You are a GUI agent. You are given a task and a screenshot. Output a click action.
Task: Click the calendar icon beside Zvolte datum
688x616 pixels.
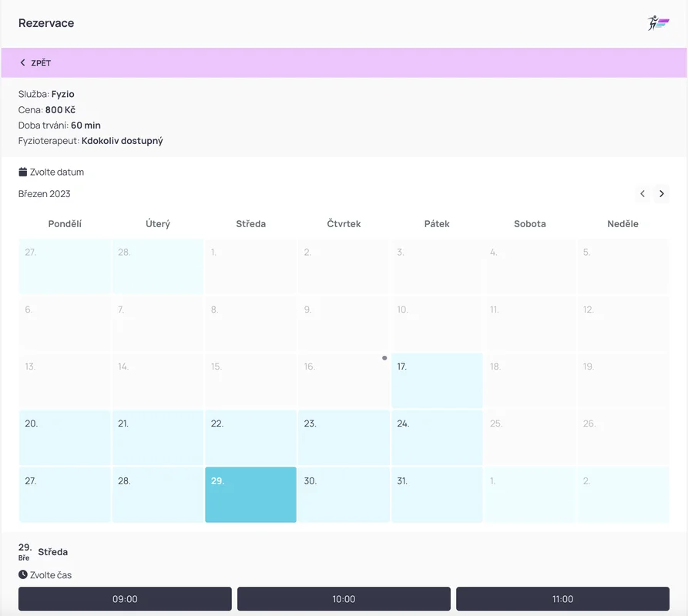(23, 172)
